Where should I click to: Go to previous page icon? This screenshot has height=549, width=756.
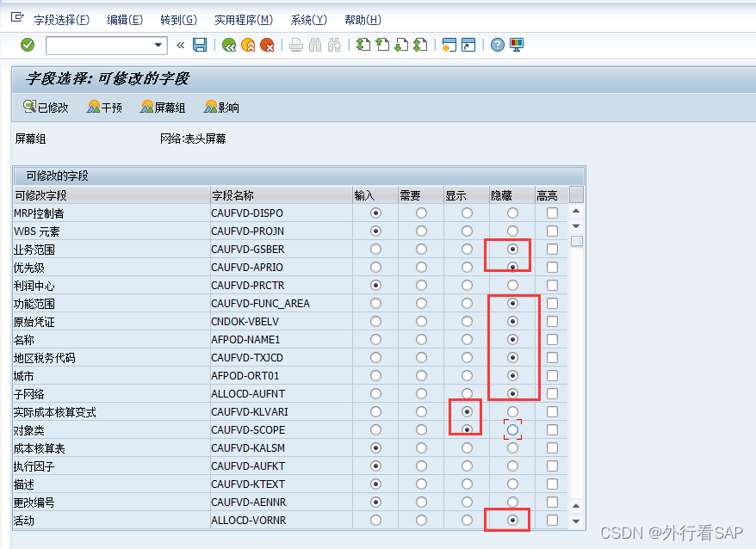click(382, 45)
